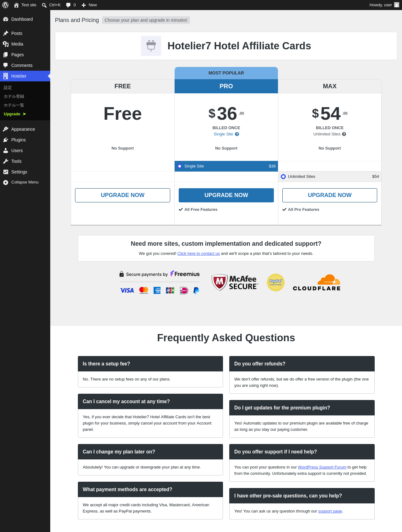Screen dimensions: 402x532
Task: Click the Mastercard icon
Action: [x=144, y=291]
